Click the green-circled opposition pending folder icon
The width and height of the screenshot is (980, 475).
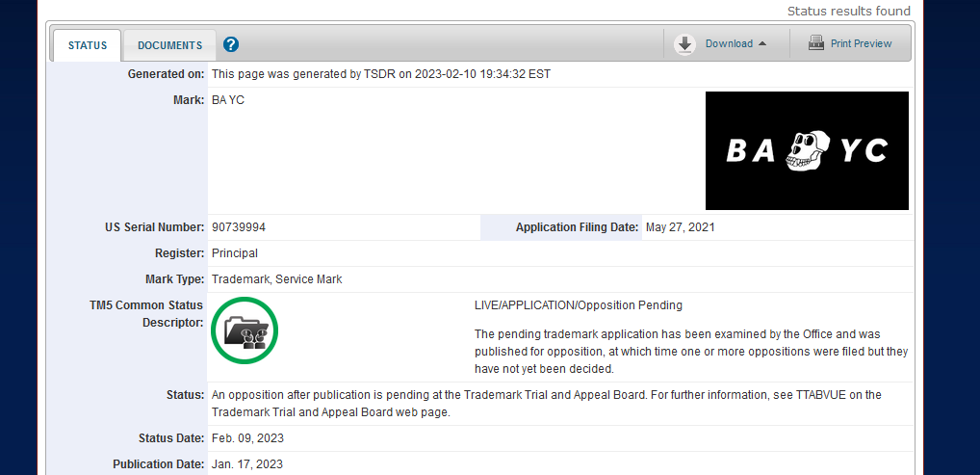tap(245, 331)
